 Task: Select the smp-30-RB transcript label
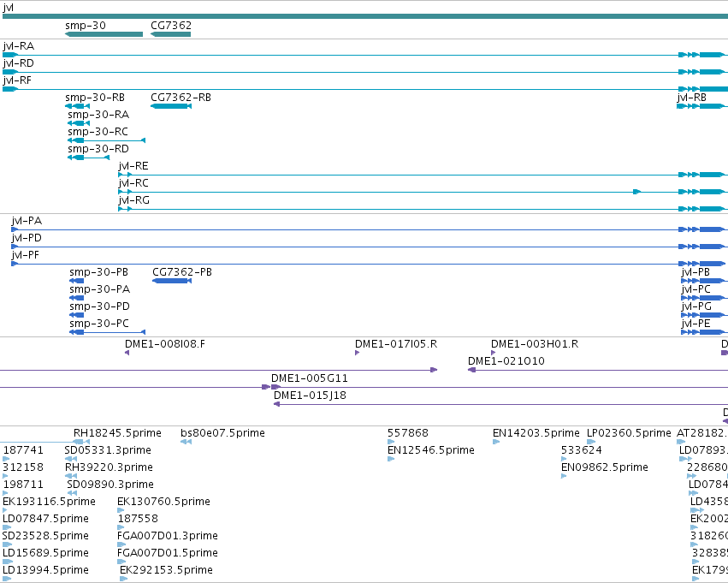95,98
